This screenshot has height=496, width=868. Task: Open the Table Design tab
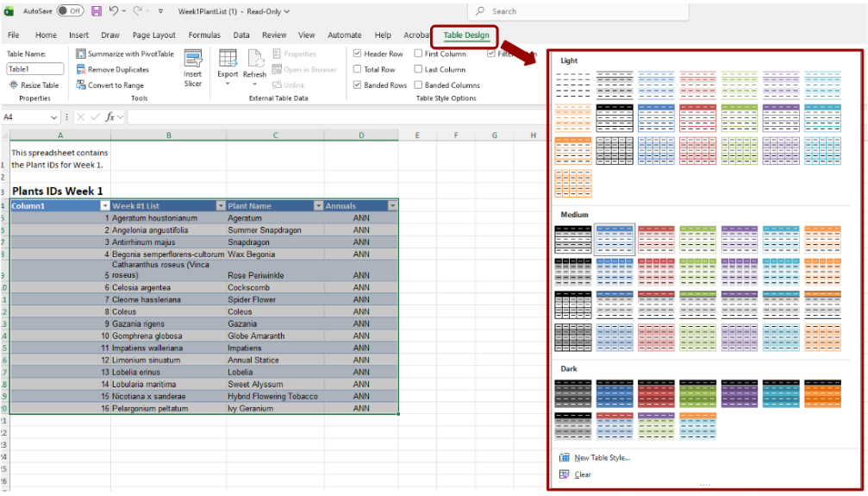pyautogui.click(x=466, y=35)
